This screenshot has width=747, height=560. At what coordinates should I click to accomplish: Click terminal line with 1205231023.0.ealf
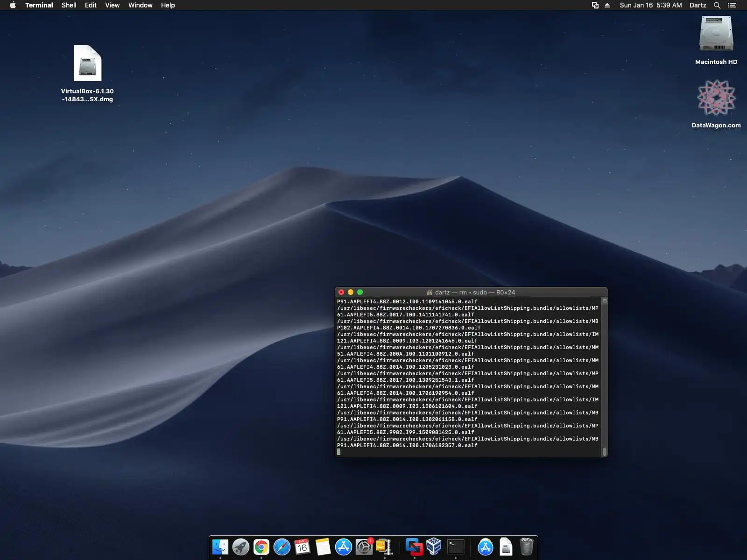(405, 367)
